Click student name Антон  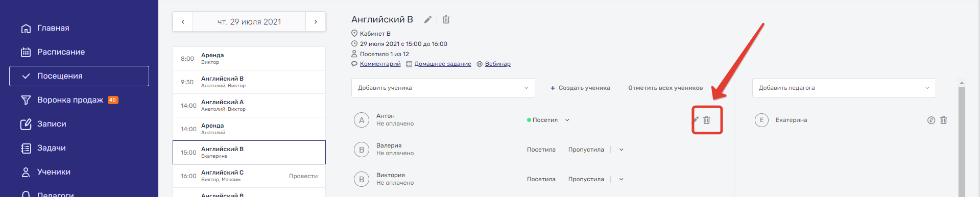(x=386, y=116)
